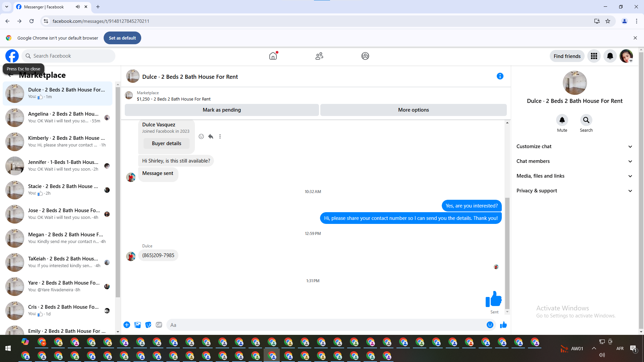Screen dimensions: 644x362
Task: Choose a GIF from the GIF icon
Action: point(159,325)
